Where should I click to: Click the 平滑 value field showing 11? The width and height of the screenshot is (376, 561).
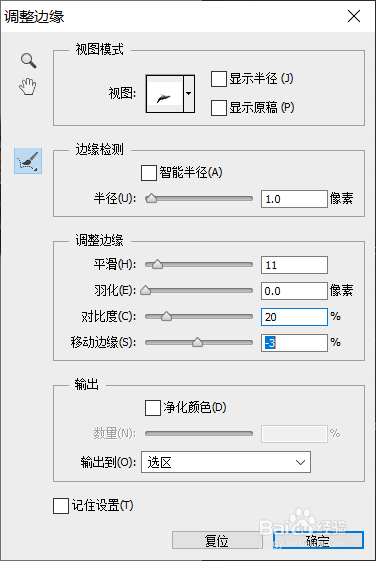(x=294, y=265)
